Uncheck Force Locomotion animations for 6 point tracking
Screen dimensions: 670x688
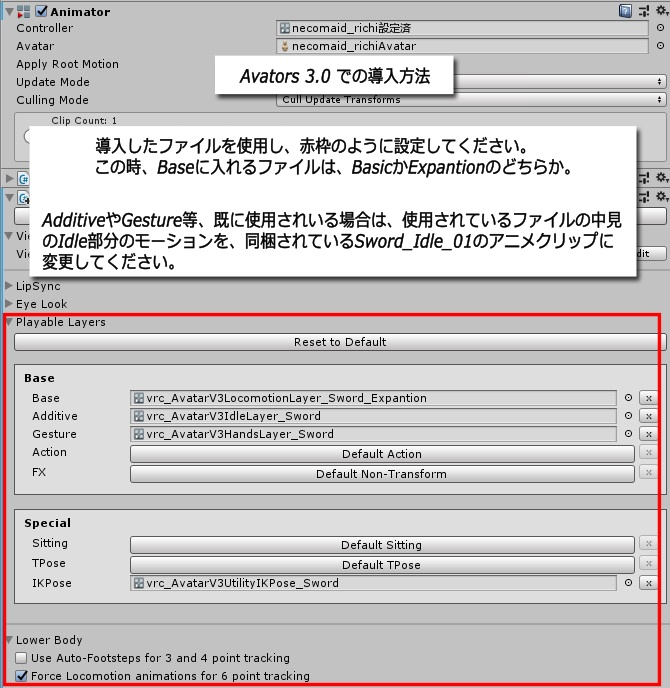click(x=21, y=676)
